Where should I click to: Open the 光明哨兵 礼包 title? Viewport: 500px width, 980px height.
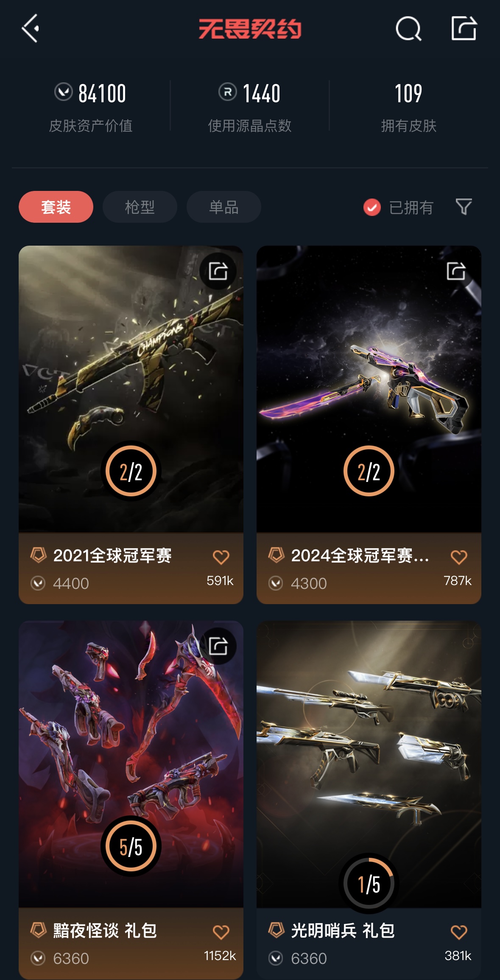[x=343, y=930]
